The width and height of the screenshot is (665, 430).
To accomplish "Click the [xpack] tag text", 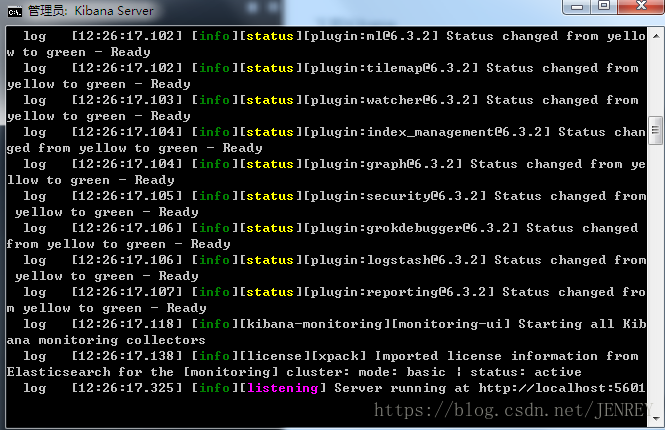I will (x=339, y=356).
